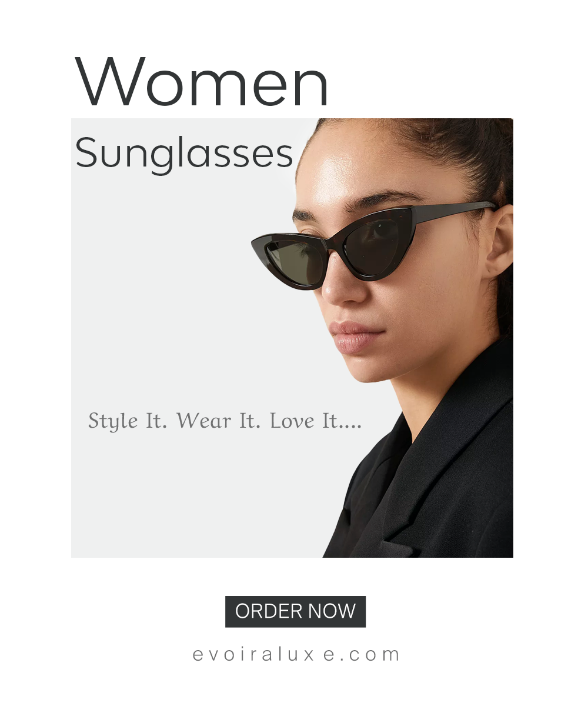Screen dimensions: 588x706
Task: Click the ORDER NOW button
Action: (295, 611)
